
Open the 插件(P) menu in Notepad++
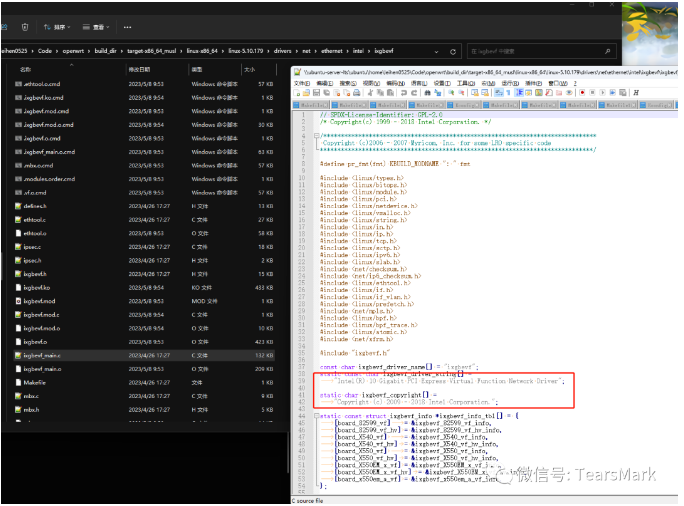pyautogui.click(x=533, y=83)
